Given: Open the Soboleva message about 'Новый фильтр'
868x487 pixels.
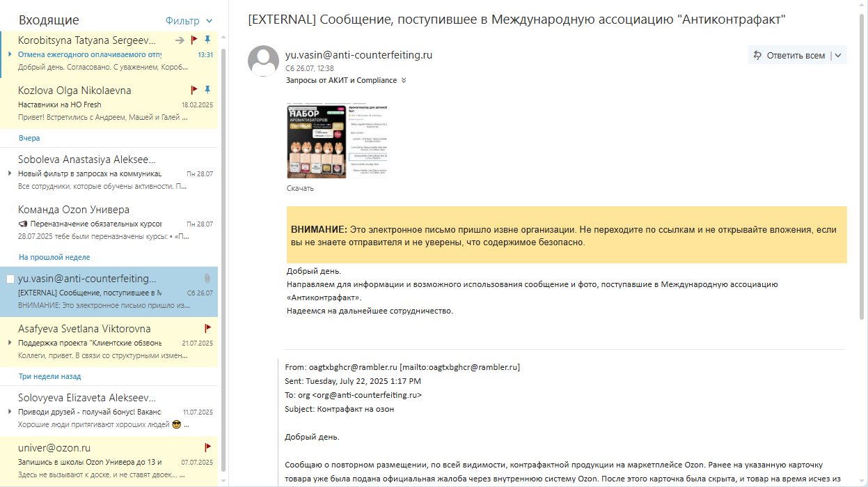Looking at the screenshot, I should pyautogui.click(x=109, y=173).
